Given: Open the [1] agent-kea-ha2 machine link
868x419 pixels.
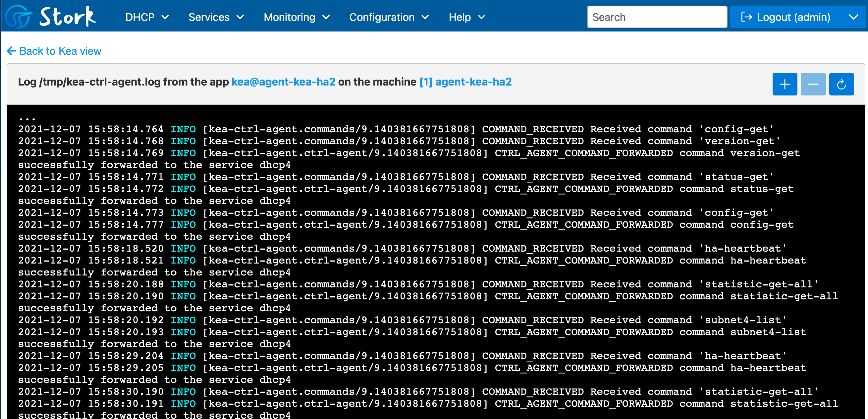Looking at the screenshot, I should pyautogui.click(x=465, y=82).
